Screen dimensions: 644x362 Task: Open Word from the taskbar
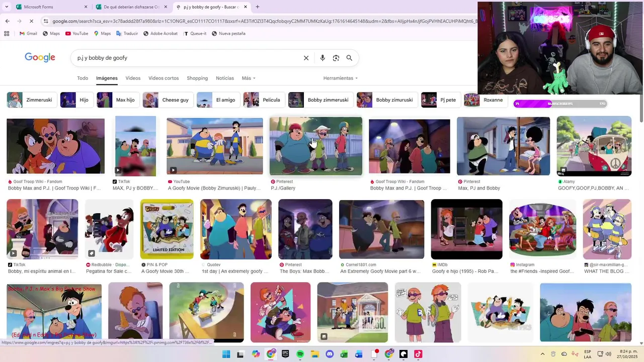pos(359,354)
